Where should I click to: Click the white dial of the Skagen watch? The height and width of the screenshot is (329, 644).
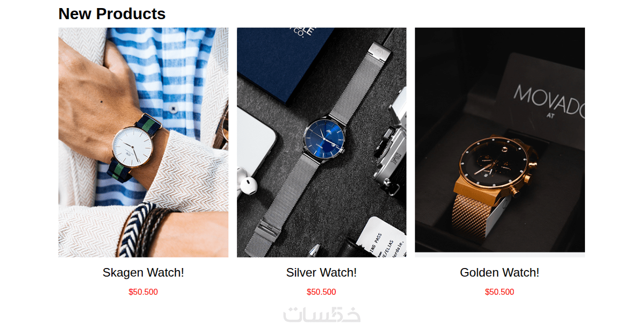click(133, 146)
